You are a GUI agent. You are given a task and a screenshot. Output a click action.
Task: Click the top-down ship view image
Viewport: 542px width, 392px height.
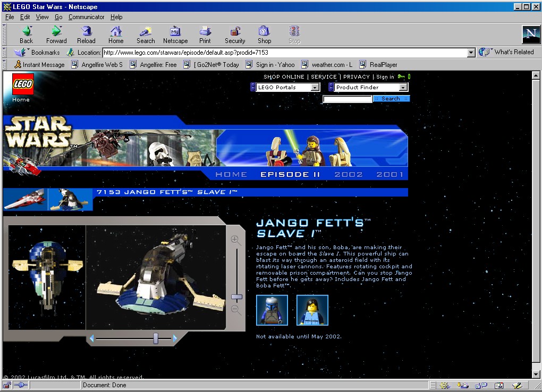point(47,277)
